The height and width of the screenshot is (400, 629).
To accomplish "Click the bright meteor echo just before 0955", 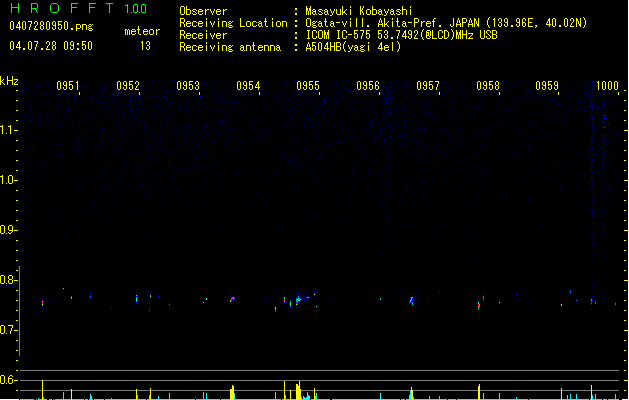I will (x=298, y=300).
